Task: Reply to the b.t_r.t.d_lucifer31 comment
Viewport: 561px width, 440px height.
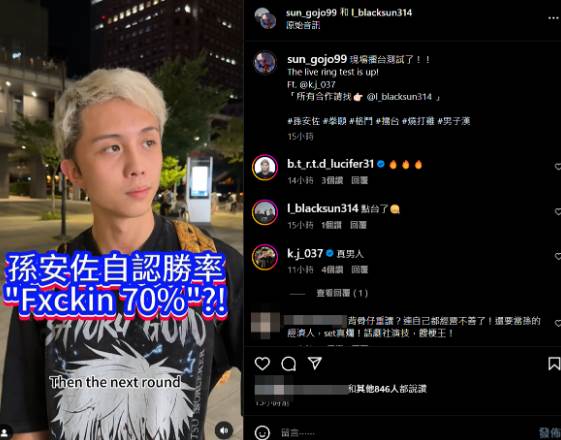Action: coord(359,180)
